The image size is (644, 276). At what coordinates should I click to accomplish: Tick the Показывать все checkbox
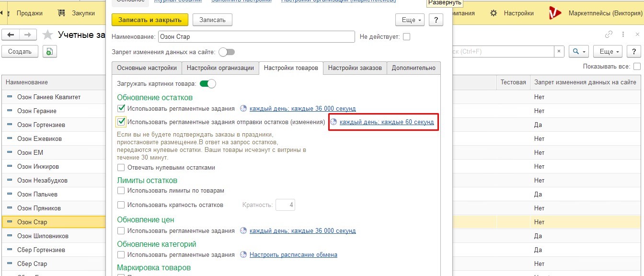(637, 66)
